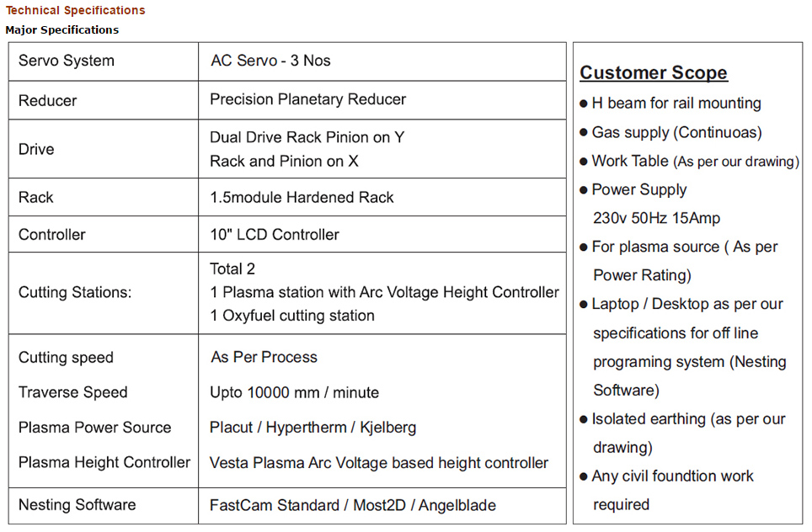Click the bullet before Laptop / Desktop
Screen dimensions: 812x532
pos(584,305)
